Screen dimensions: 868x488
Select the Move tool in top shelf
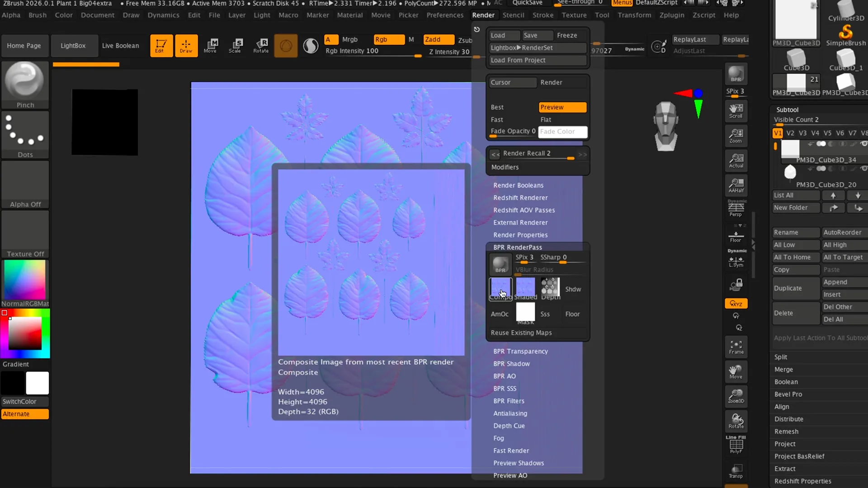tap(211, 46)
